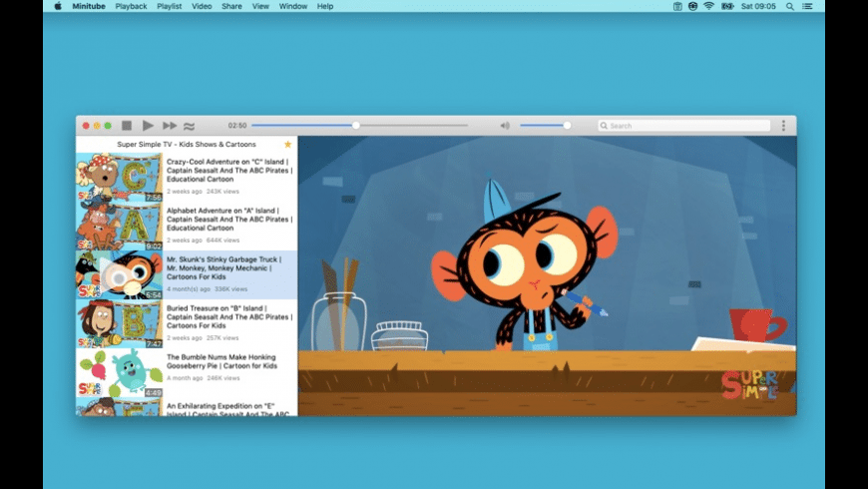Click the "257K views" text
868x489 pixels.
coord(222,338)
